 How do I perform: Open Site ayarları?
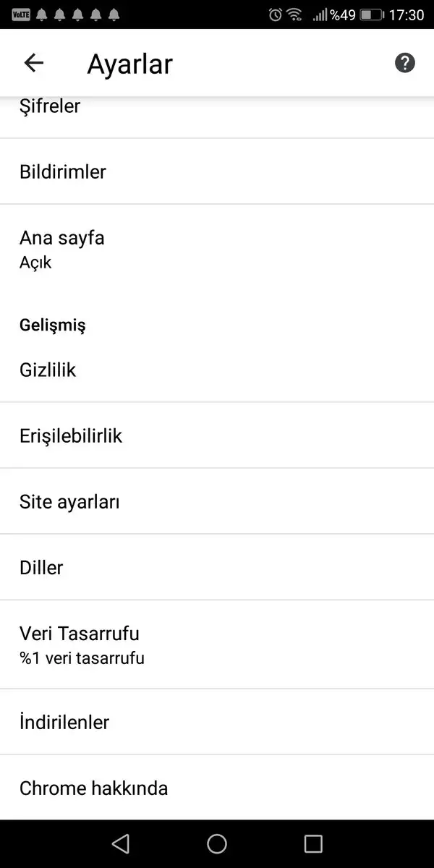pyautogui.click(x=69, y=501)
